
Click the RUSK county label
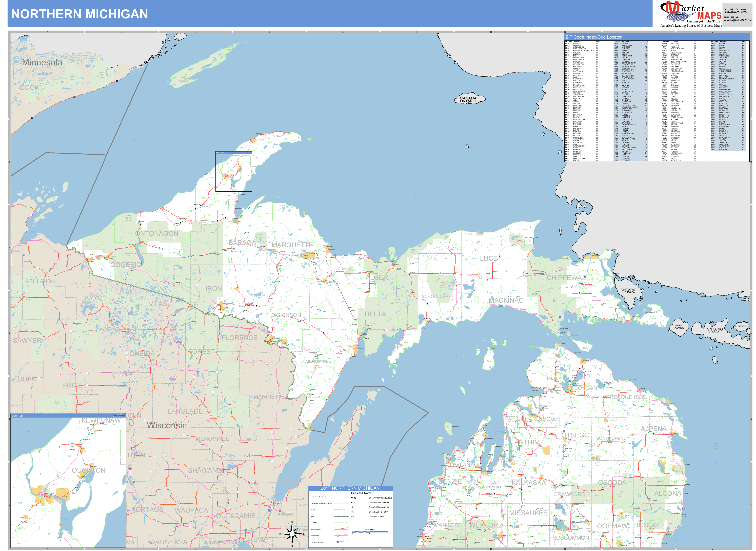click(27, 379)
